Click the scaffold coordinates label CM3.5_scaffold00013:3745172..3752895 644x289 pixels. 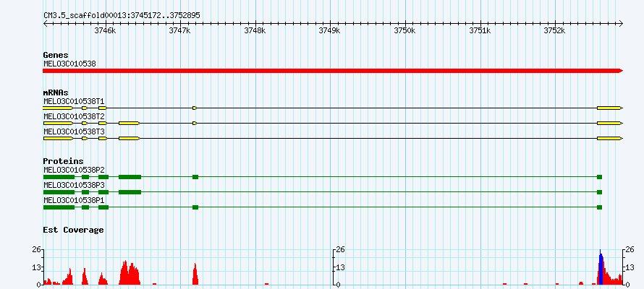(x=122, y=15)
